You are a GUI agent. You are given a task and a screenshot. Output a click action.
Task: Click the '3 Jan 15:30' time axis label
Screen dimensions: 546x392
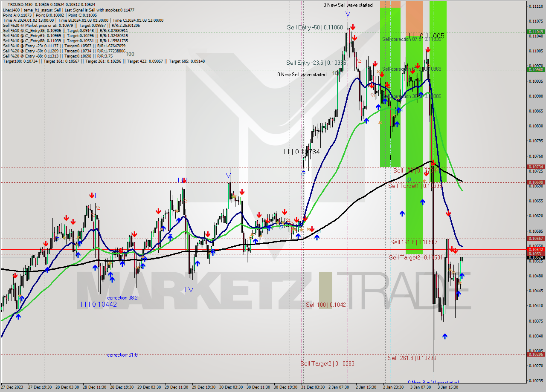click(x=448, y=387)
